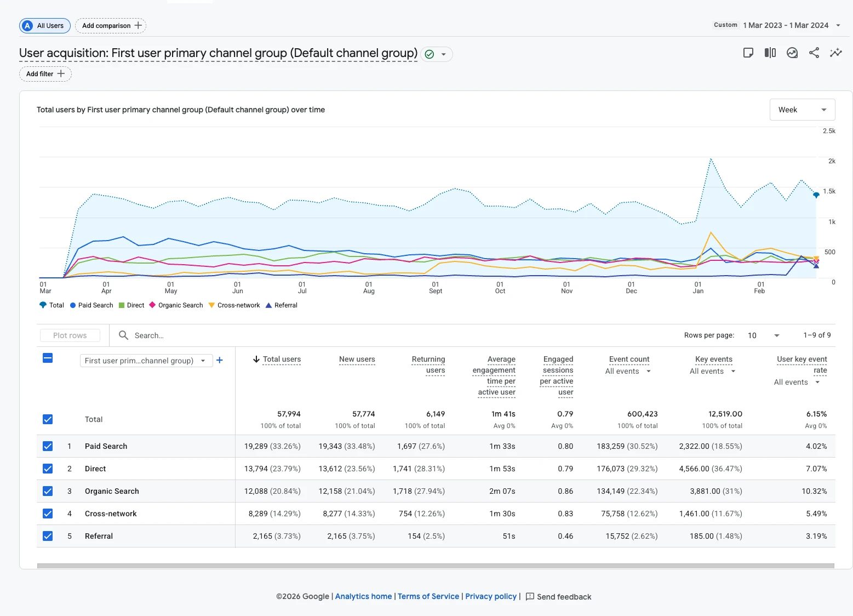The height and width of the screenshot is (616, 853).
Task: Click the Referral total users value 2,165 (3.73%)
Action: click(277, 536)
